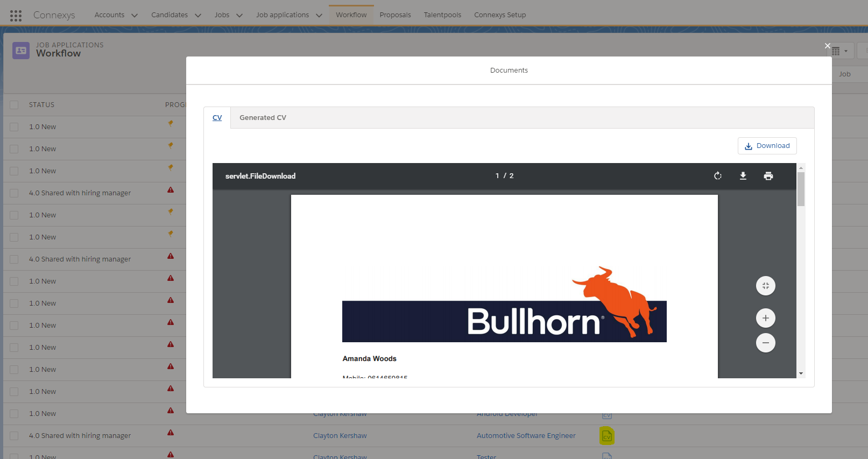Open the Job applications tab

283,15
